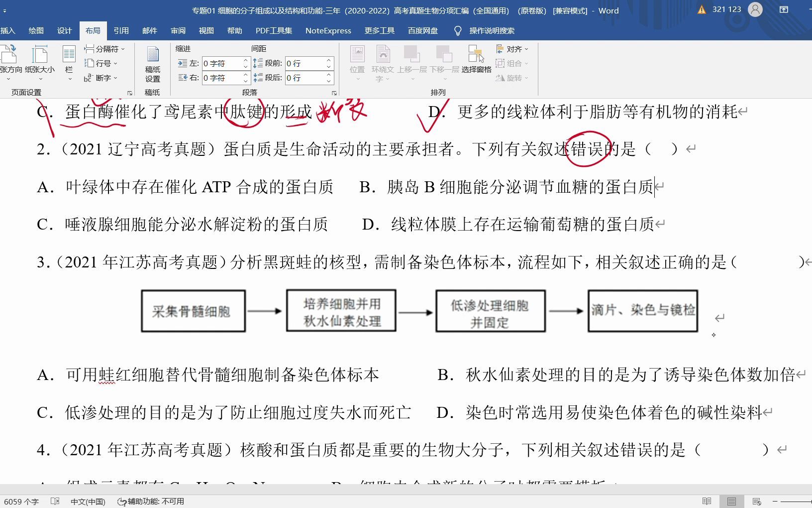The height and width of the screenshot is (508, 812).
Task: Select the Web版式视图 icon in status bar
Action: pos(757,502)
